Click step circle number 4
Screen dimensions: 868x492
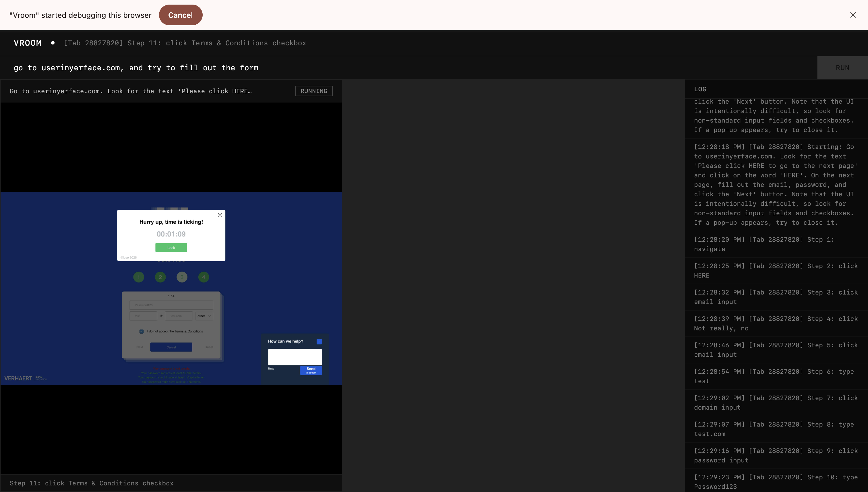click(204, 277)
